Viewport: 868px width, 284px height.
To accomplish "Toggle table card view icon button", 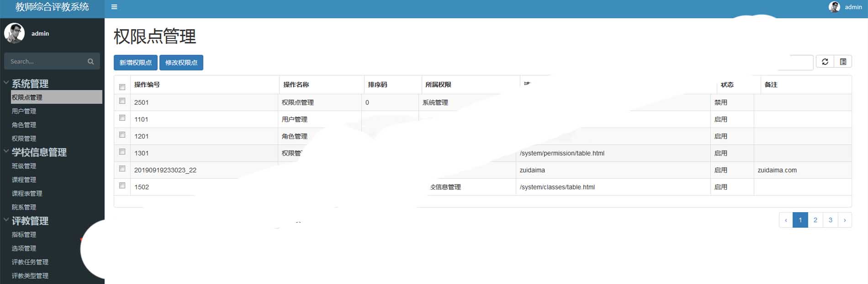I will click(843, 62).
